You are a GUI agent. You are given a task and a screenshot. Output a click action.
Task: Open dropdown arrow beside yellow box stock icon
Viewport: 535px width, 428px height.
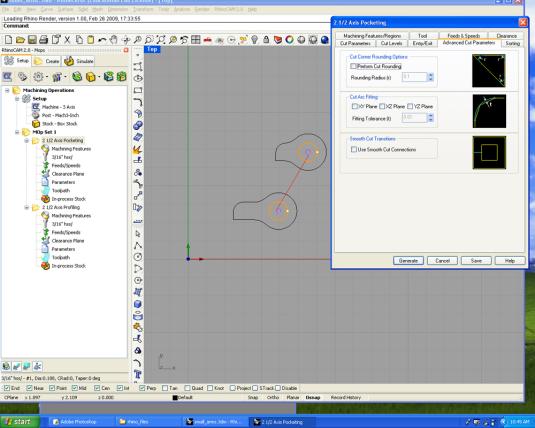99,77
